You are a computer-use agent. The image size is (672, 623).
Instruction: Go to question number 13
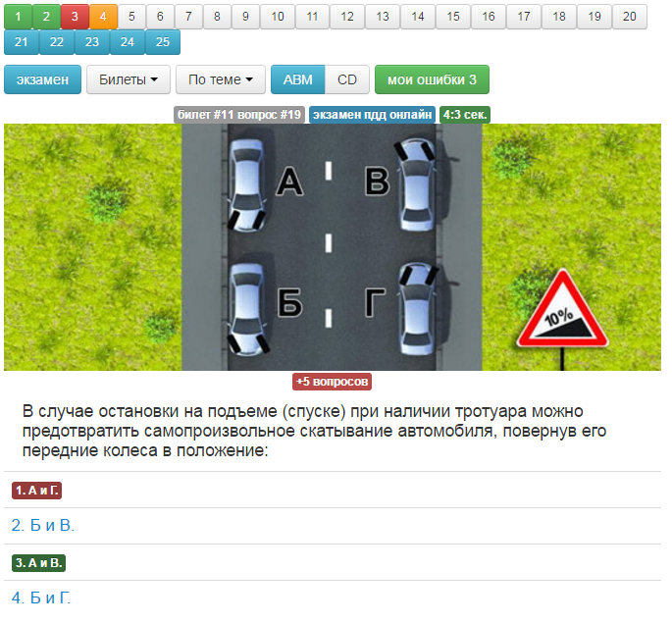(x=383, y=17)
